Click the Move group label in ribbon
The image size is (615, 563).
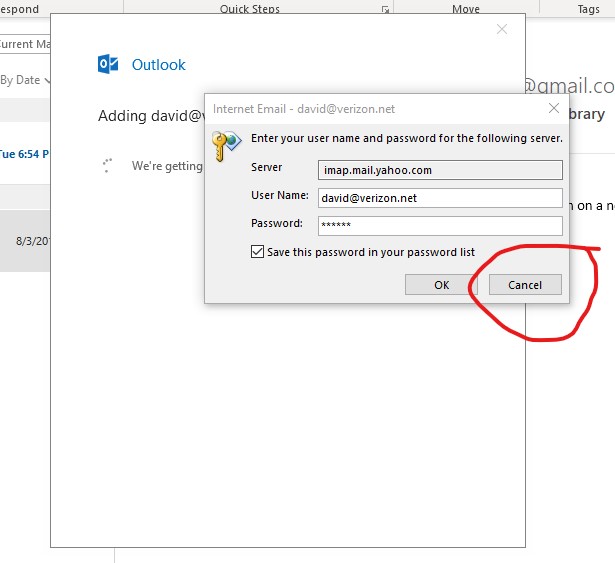[x=466, y=9]
